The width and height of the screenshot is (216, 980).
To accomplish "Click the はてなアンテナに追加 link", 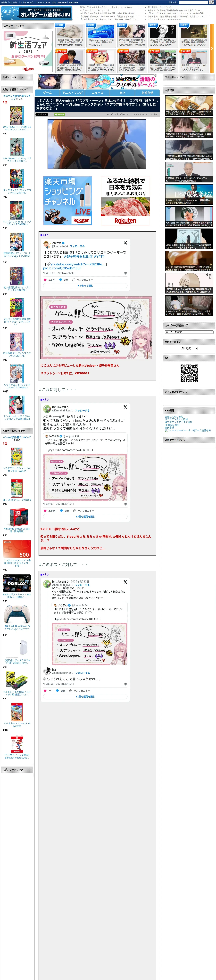I will click(x=176, y=419).
